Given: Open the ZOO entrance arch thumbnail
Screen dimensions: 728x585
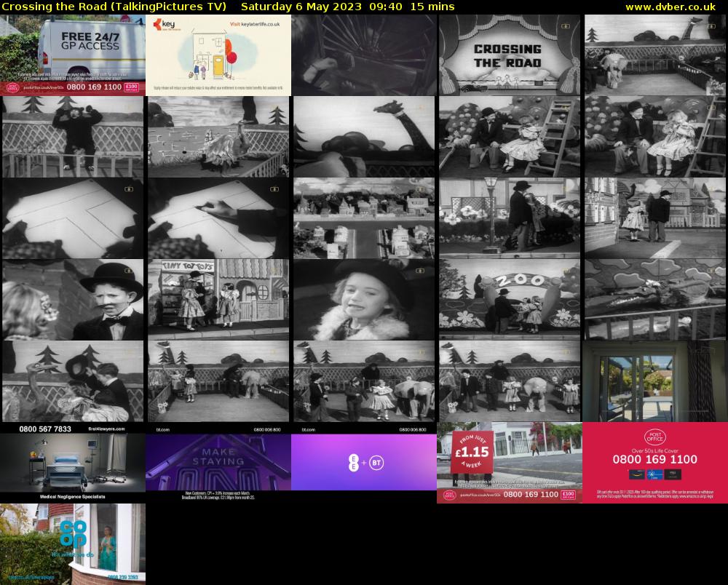Looking at the screenshot, I should (x=510, y=300).
